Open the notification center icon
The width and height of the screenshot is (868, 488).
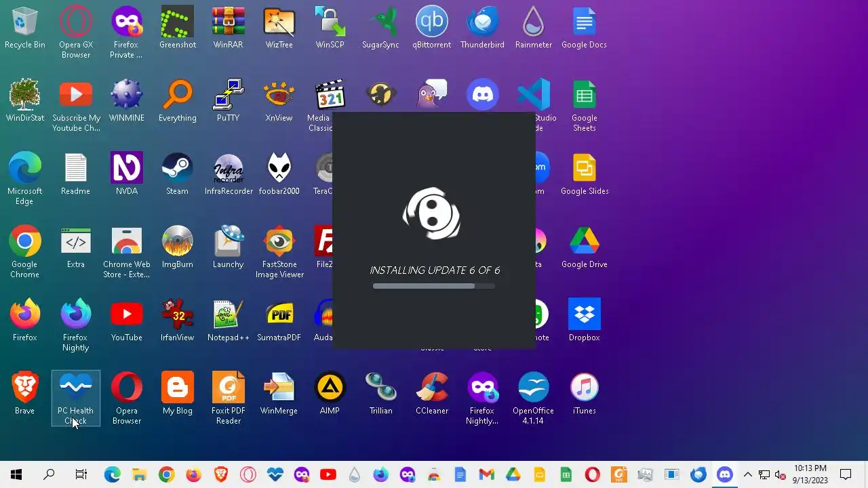tap(846, 474)
